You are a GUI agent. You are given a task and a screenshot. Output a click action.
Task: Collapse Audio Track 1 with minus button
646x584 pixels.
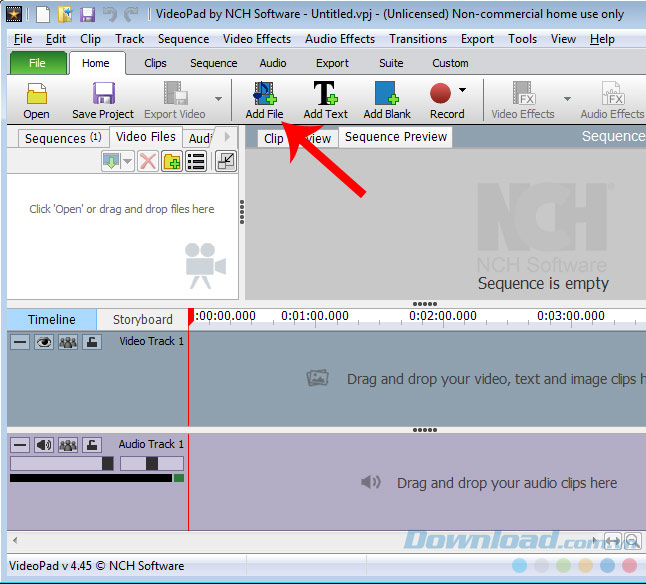(20, 445)
